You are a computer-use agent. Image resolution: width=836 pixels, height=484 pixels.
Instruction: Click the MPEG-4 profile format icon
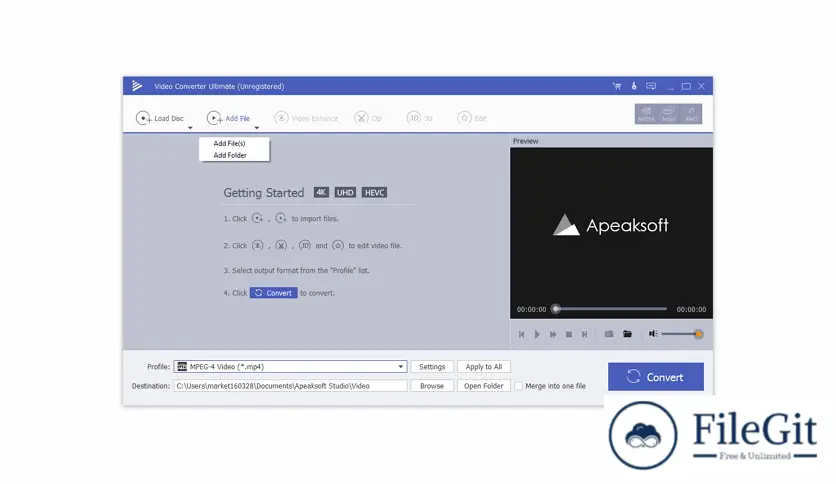point(182,366)
